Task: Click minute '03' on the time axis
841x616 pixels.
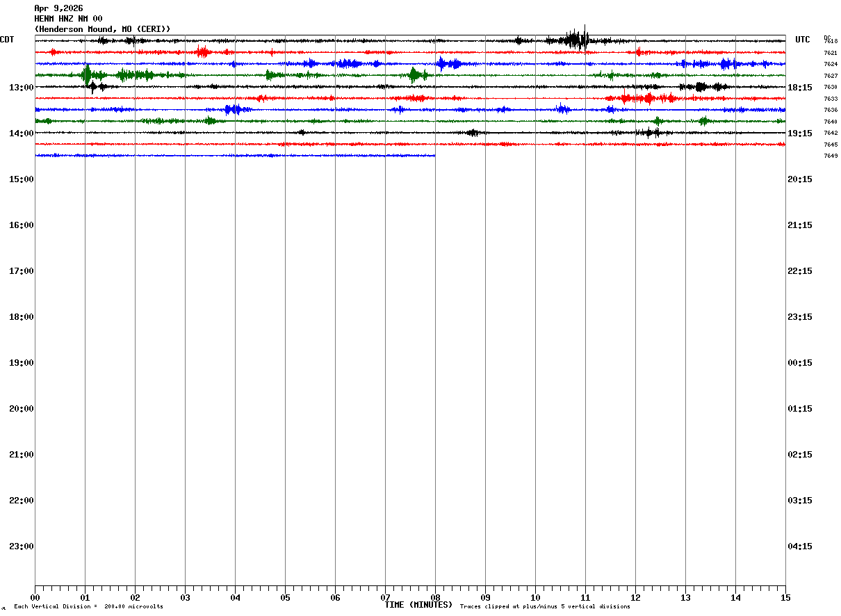Action: click(185, 597)
